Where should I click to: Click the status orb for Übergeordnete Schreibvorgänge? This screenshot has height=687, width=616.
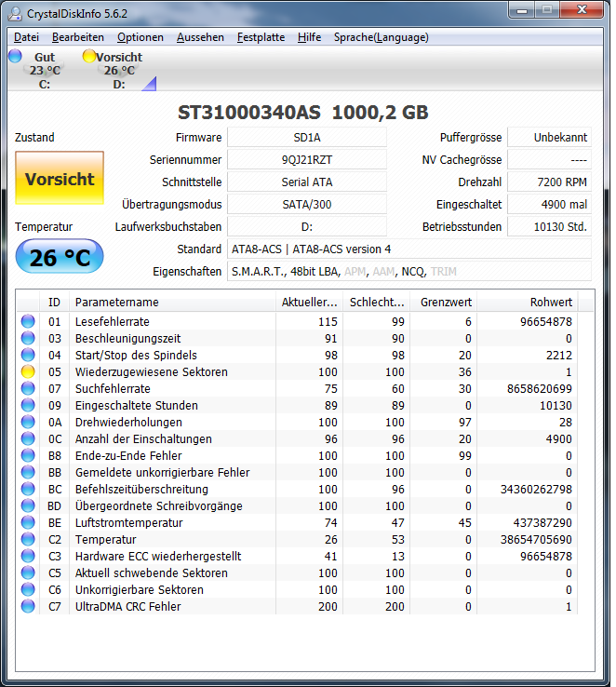pos(28,505)
